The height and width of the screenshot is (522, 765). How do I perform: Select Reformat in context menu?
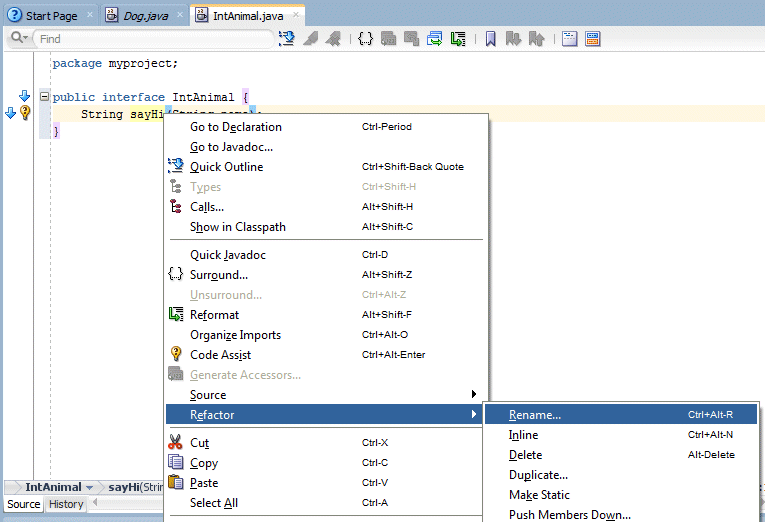(326, 315)
